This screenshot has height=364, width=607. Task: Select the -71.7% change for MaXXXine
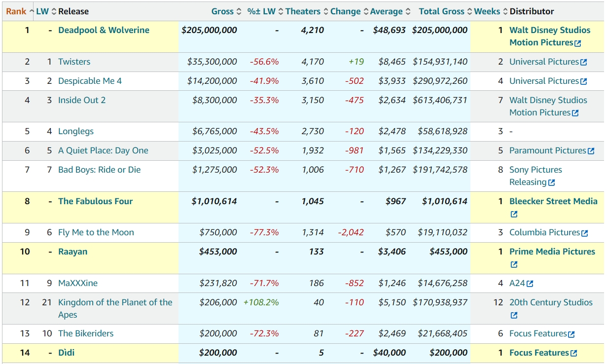(x=264, y=283)
